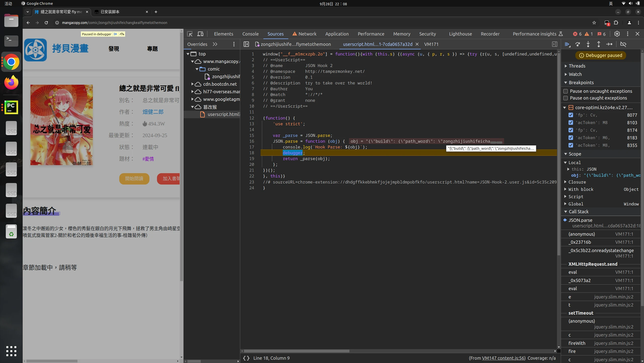
Task: Click pretty print braces icon
Action: click(246, 358)
